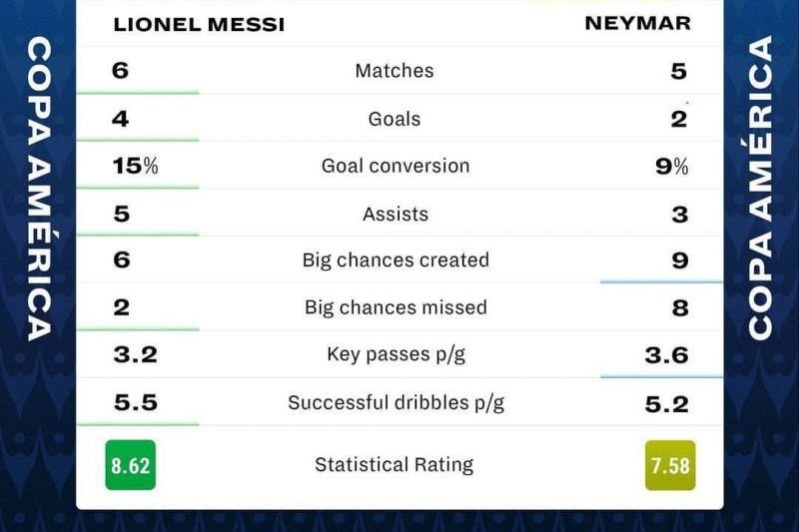Viewport: 799px width, 532px height.
Task: Click Neymar's 3.6 key passes value
Action: coord(669,354)
